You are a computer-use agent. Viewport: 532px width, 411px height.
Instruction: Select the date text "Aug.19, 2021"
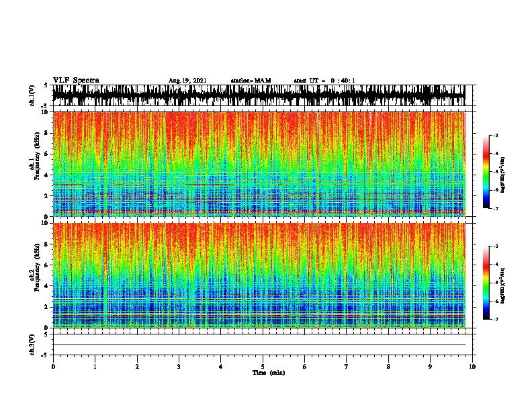[x=187, y=81]
